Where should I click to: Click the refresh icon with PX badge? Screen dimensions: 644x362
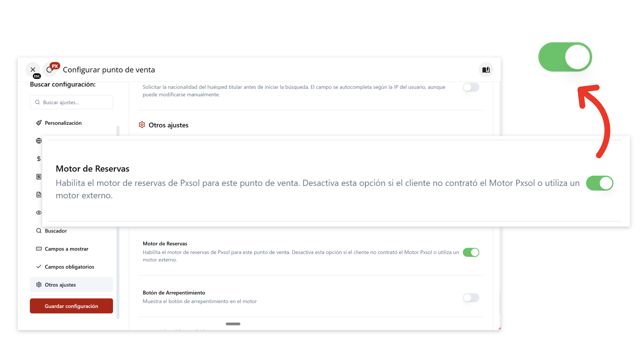coord(50,70)
